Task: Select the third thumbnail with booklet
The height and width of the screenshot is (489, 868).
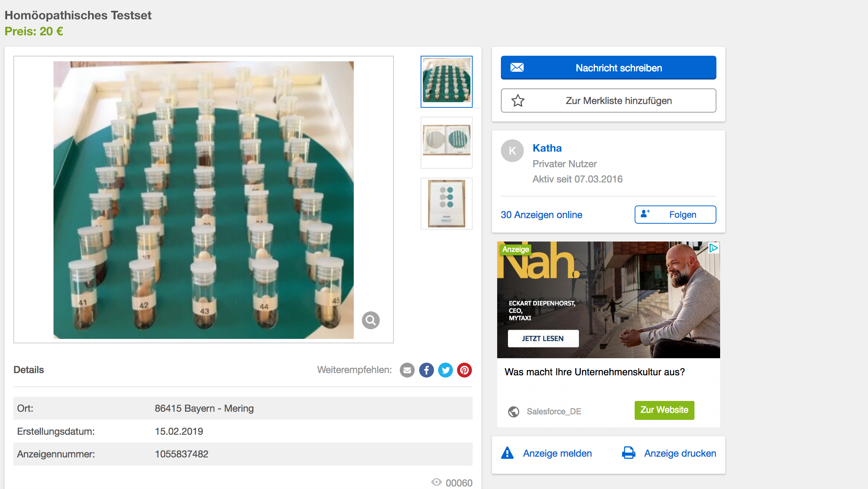Action: point(446,203)
